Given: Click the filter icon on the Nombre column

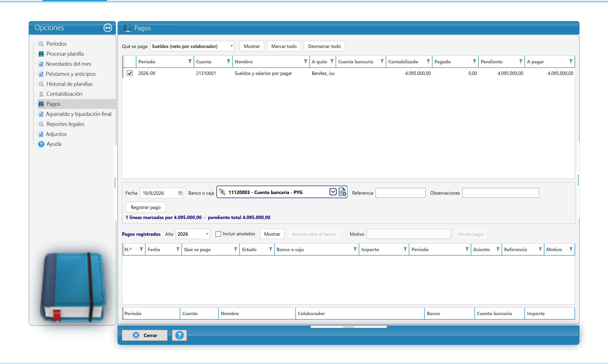Looking at the screenshot, I should (305, 61).
